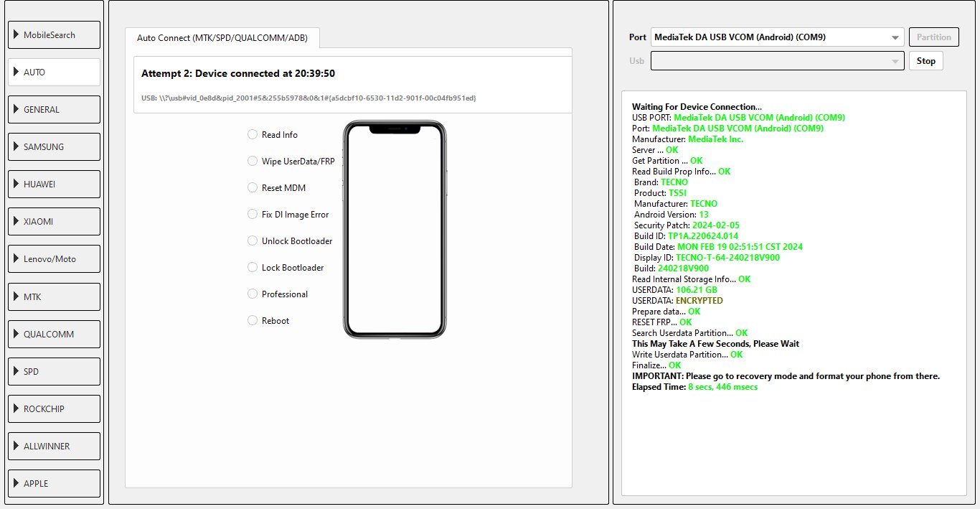This screenshot has width=980, height=509.
Task: Open the Port dropdown showing COM9
Action: (778, 37)
